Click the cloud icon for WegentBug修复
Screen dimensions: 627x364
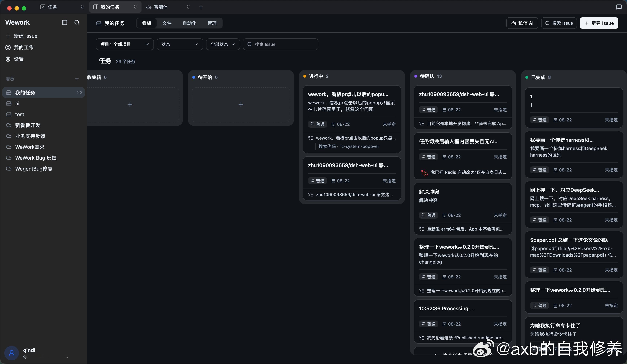coord(9,169)
